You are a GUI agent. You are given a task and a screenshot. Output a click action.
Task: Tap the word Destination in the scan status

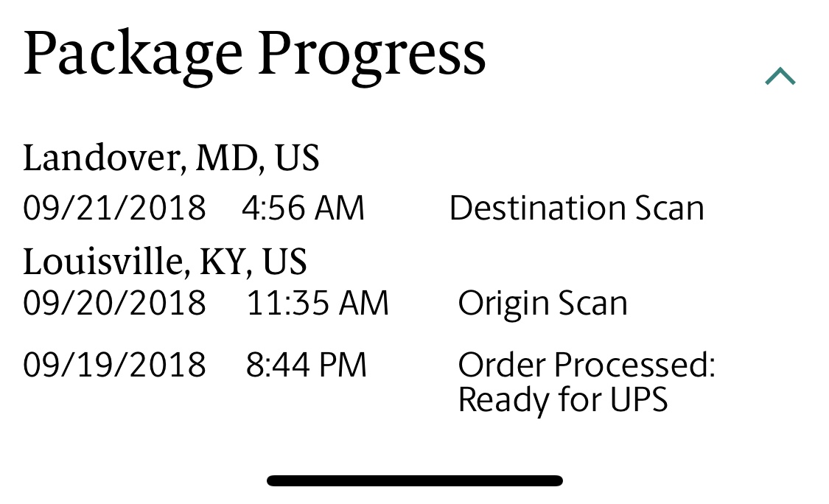(x=527, y=209)
